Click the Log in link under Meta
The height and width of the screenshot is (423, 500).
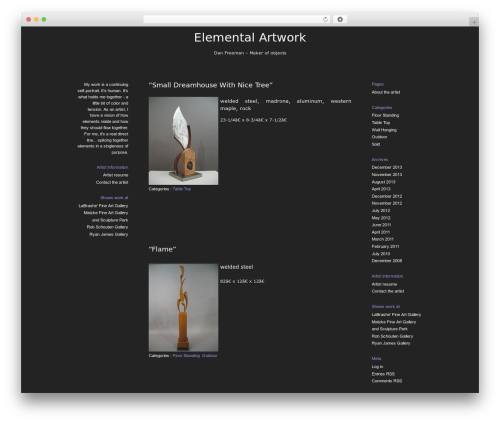pyautogui.click(x=377, y=367)
